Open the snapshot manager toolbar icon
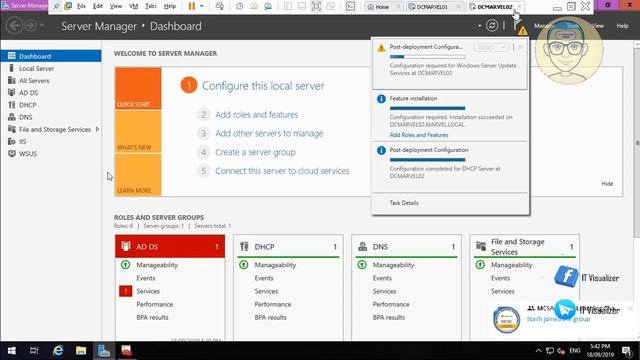 point(268,6)
